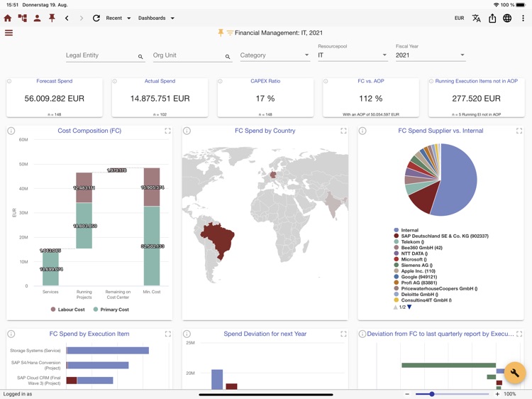Toggle Siemens AG legend entry
The height and width of the screenshot is (399, 532).
pos(413,266)
